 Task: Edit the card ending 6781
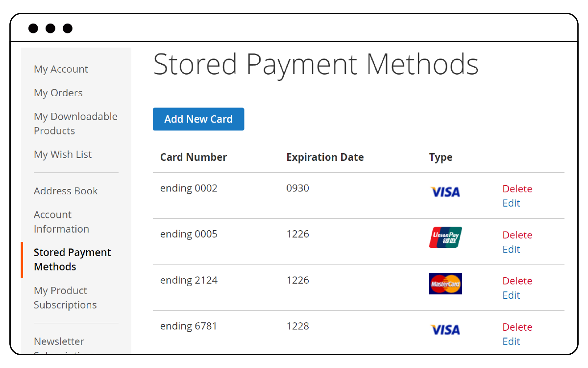[511, 342]
